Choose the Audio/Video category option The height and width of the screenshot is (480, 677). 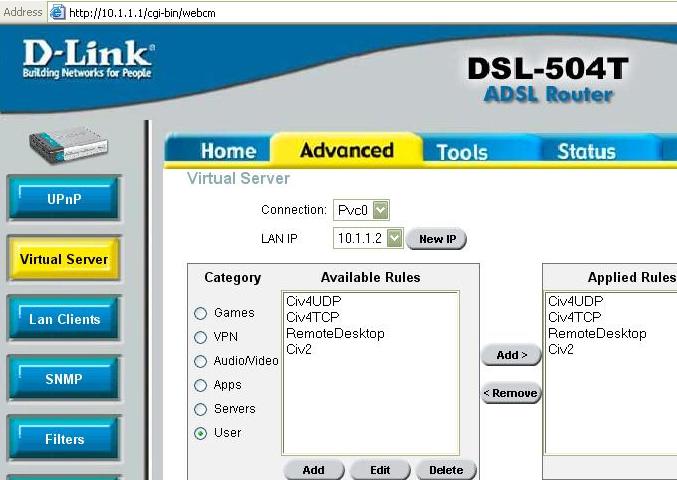201,361
